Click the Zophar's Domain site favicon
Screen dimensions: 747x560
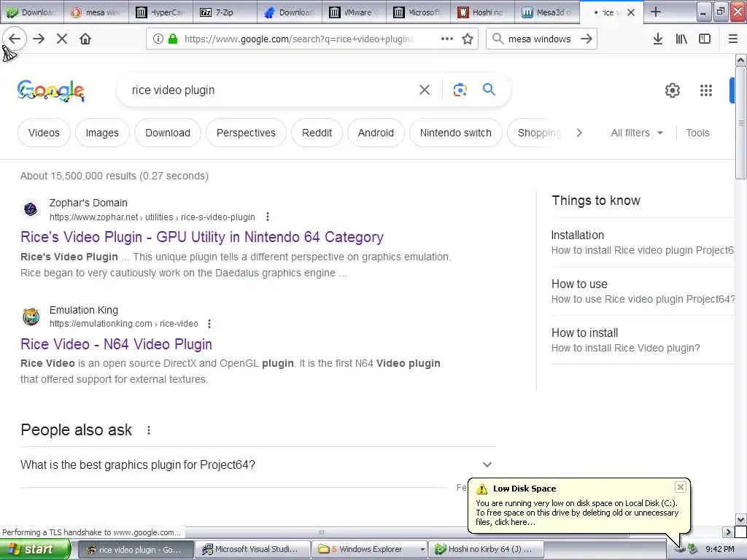tap(31, 209)
